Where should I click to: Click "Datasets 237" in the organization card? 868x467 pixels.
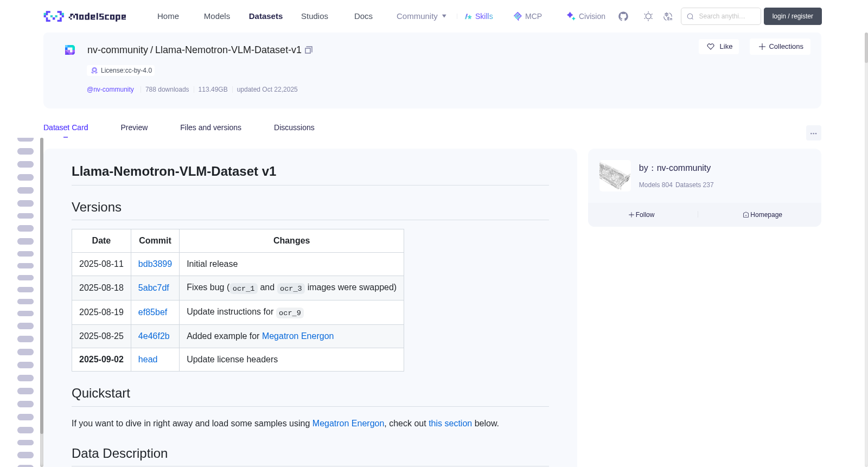tap(694, 185)
